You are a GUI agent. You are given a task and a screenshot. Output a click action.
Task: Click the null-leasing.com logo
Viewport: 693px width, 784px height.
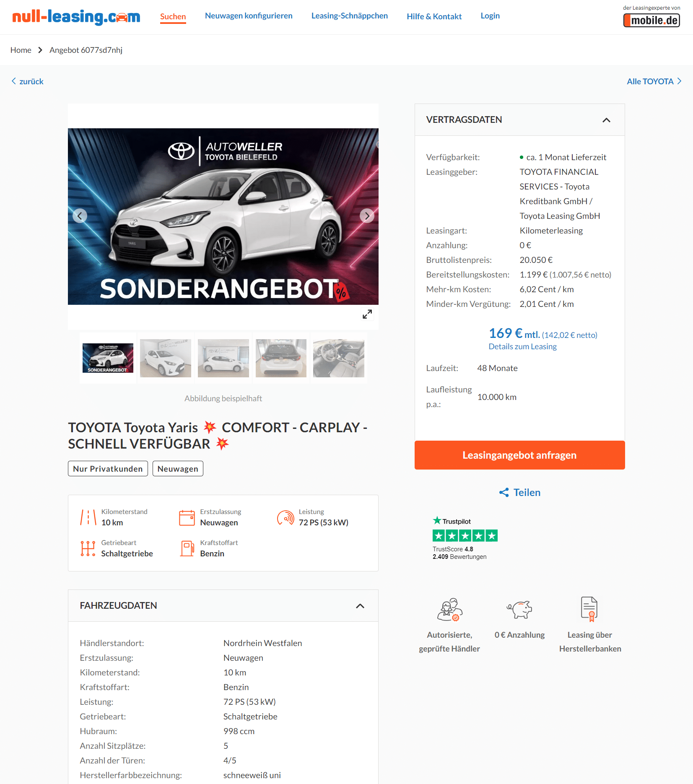coord(76,17)
